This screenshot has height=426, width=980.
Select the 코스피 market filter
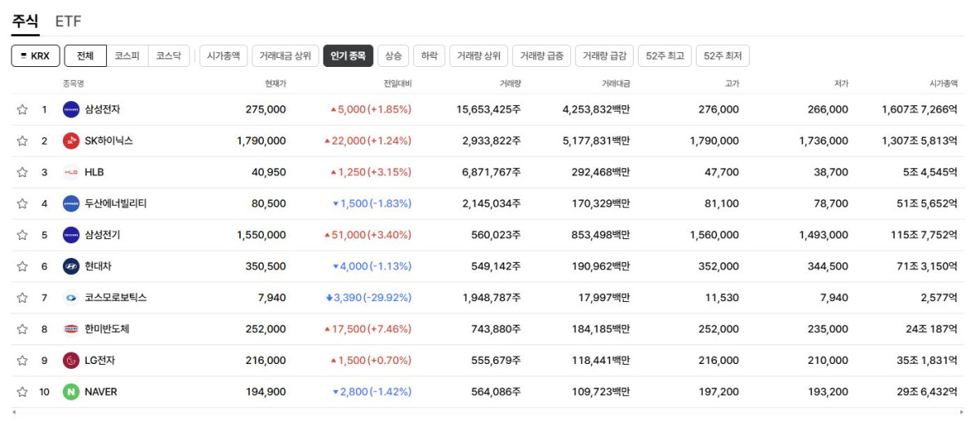tap(127, 56)
